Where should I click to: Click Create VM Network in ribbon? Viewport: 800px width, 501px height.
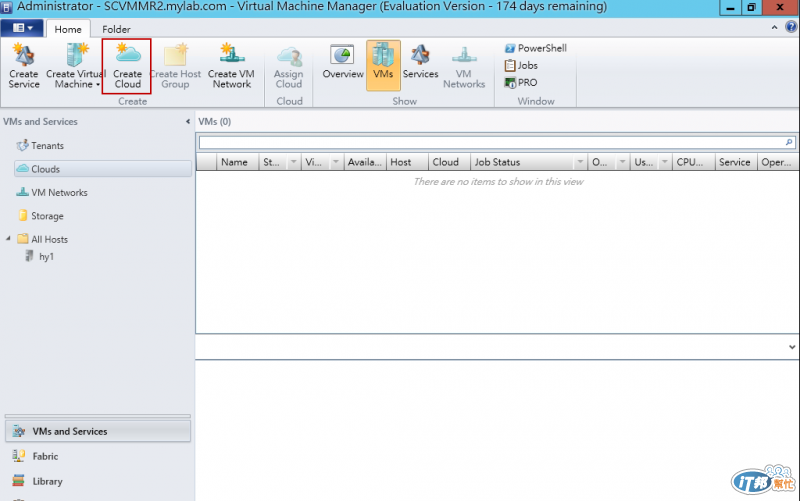(x=231, y=66)
